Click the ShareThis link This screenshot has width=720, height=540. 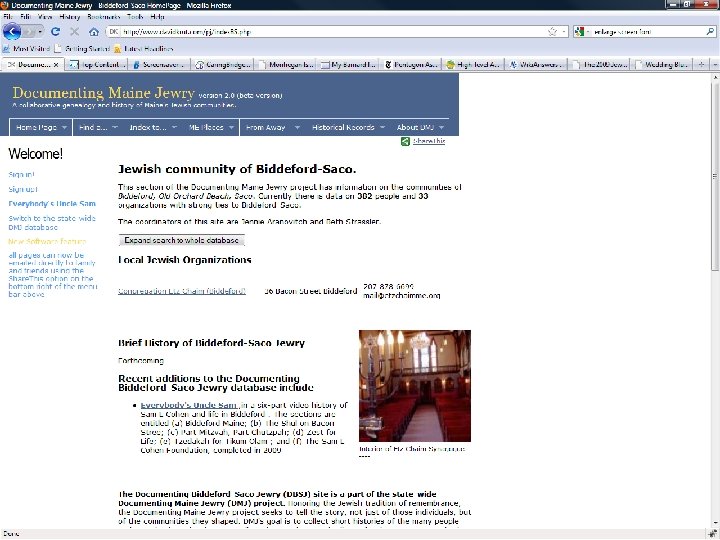point(429,141)
